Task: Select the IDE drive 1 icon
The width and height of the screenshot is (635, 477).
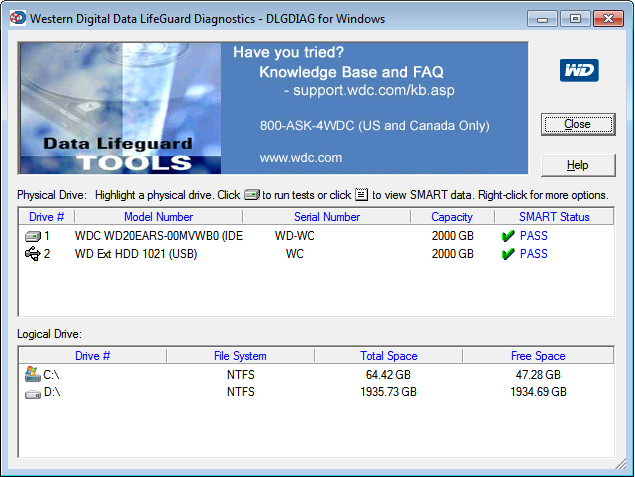Action: coord(33,236)
